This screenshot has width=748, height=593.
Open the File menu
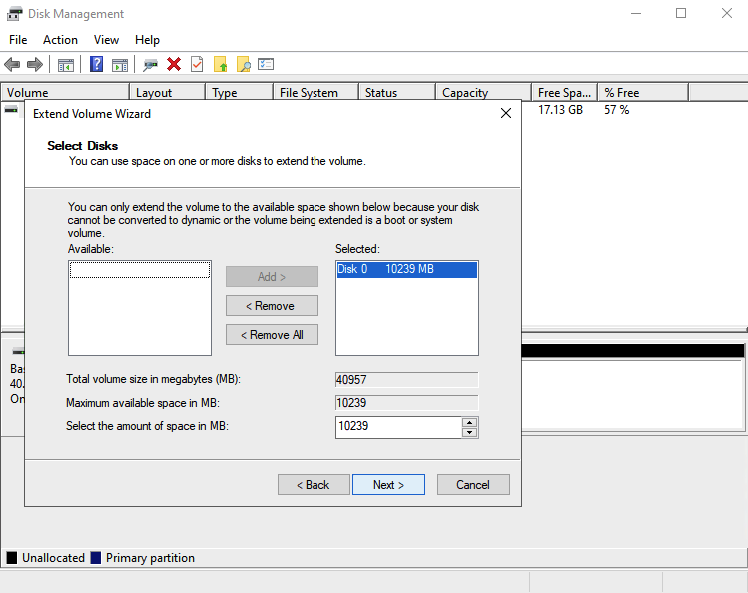(18, 40)
